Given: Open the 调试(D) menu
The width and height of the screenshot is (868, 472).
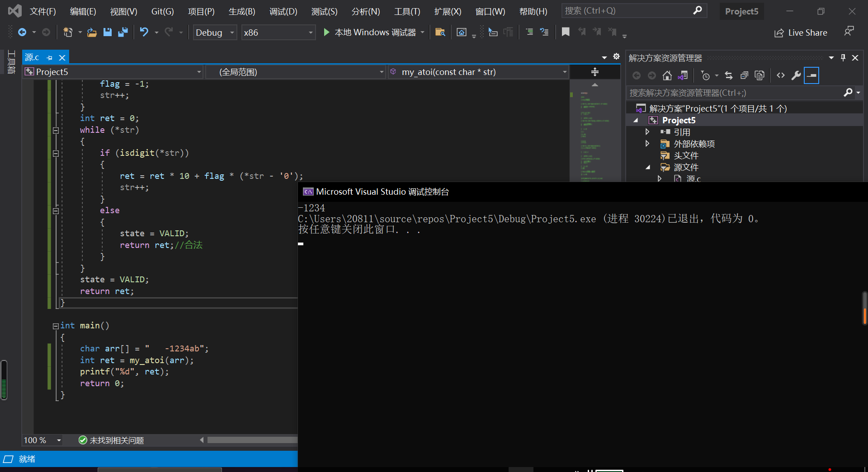Looking at the screenshot, I should [x=283, y=11].
